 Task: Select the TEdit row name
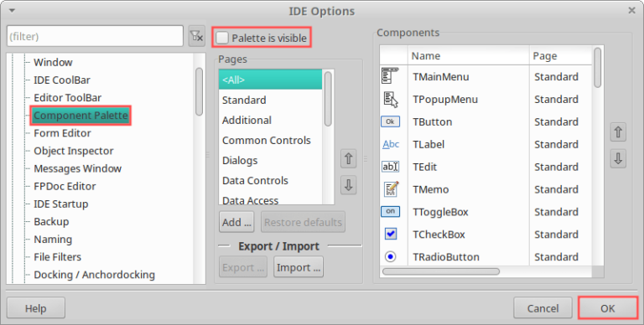(424, 167)
